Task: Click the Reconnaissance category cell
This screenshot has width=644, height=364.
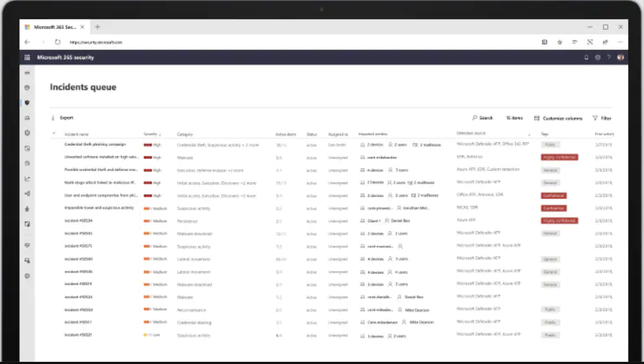Action: pos(191,310)
